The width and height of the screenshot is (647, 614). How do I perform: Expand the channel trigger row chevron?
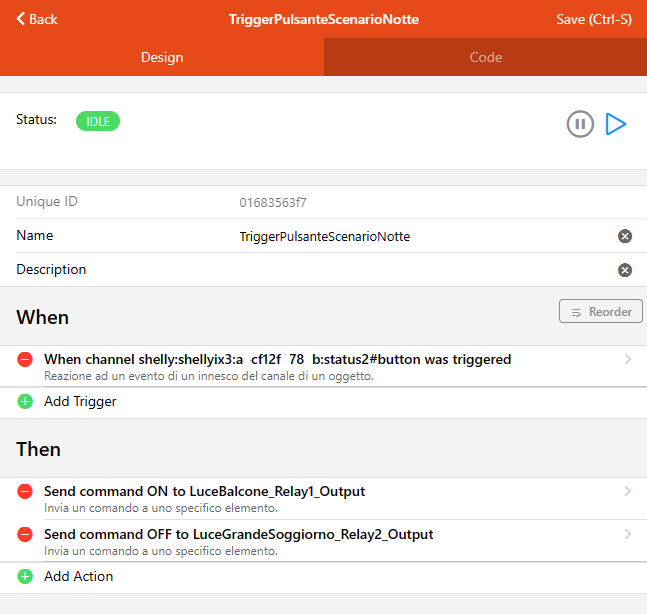tap(627, 359)
